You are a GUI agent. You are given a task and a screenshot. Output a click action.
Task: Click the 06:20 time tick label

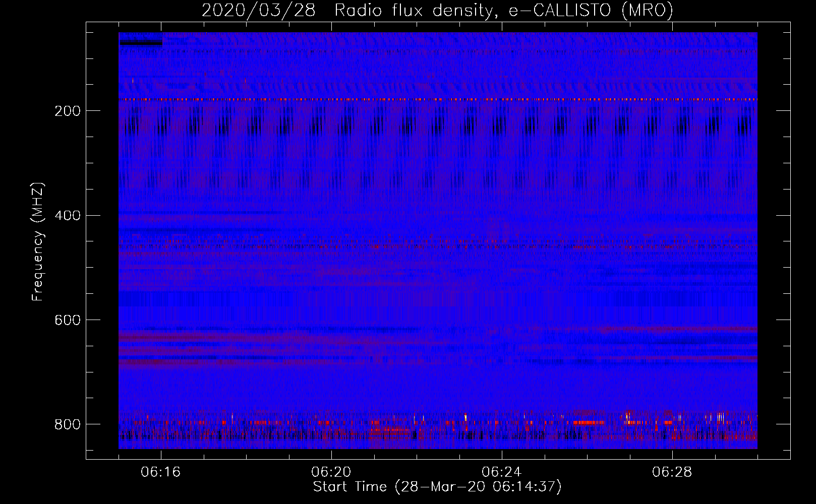coord(331,472)
